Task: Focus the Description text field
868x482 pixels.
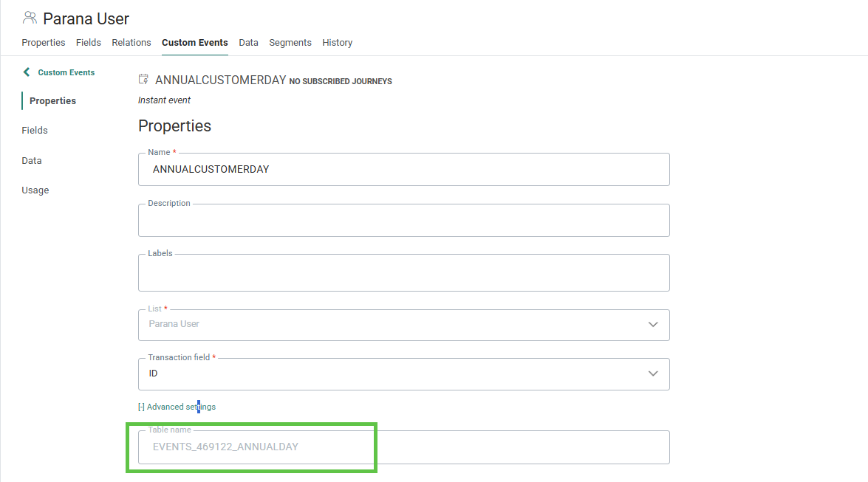Action: (403, 221)
